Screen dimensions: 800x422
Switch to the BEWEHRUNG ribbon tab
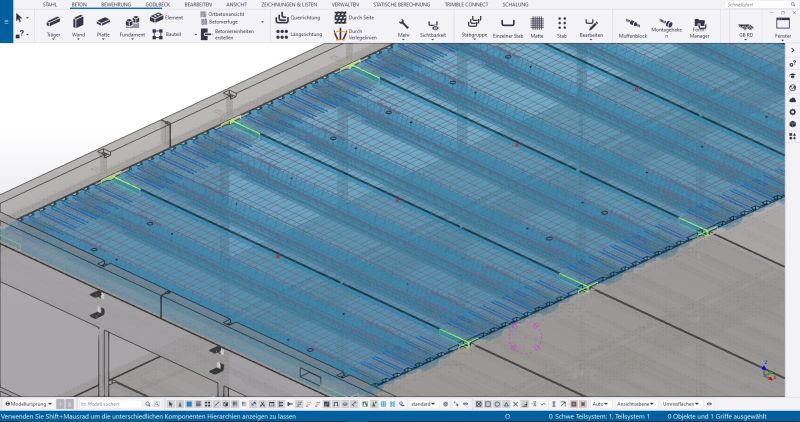point(115,5)
